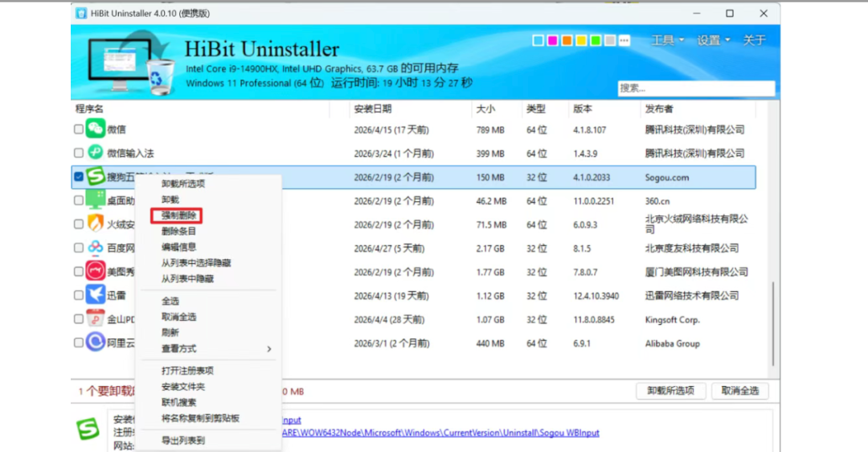Click the Kingsoft Corp. publisher cell
868x452 pixels.
(672, 319)
